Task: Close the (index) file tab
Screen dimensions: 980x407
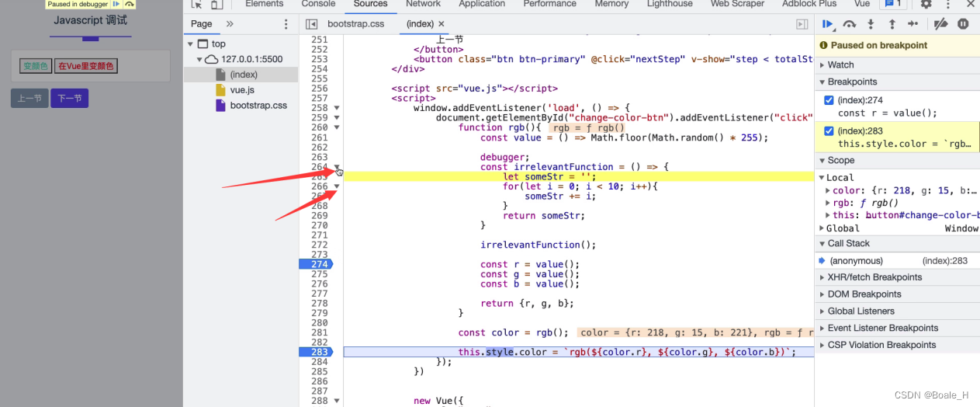Action: [442, 24]
